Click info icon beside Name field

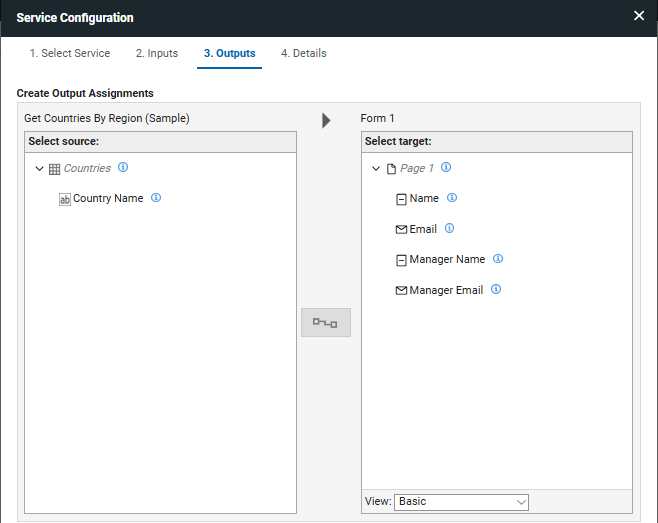452,198
